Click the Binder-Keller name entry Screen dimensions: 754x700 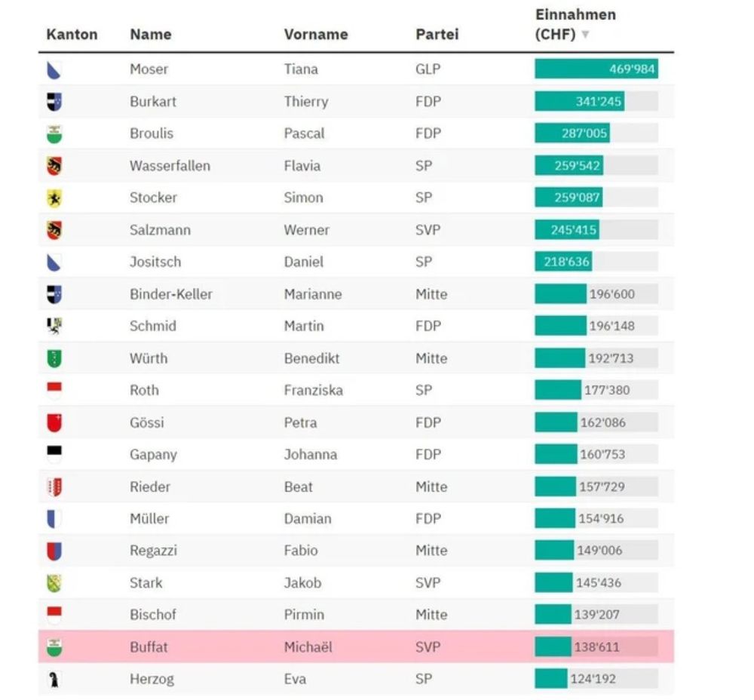[170, 294]
